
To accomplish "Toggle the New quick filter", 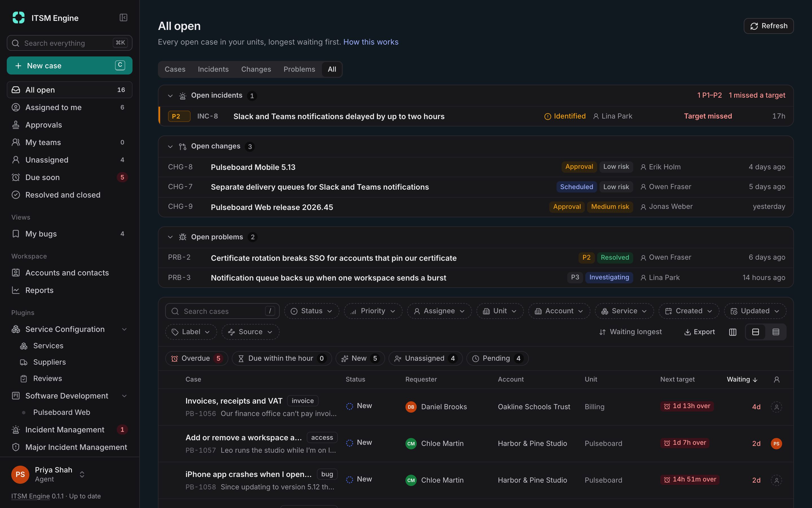I will click(x=360, y=358).
